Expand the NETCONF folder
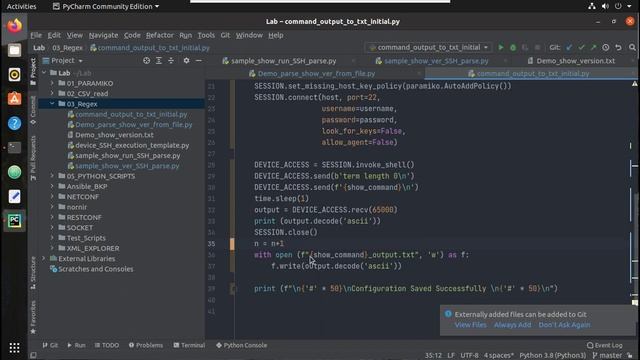The width and height of the screenshot is (640, 360). pyautogui.click(x=52, y=197)
